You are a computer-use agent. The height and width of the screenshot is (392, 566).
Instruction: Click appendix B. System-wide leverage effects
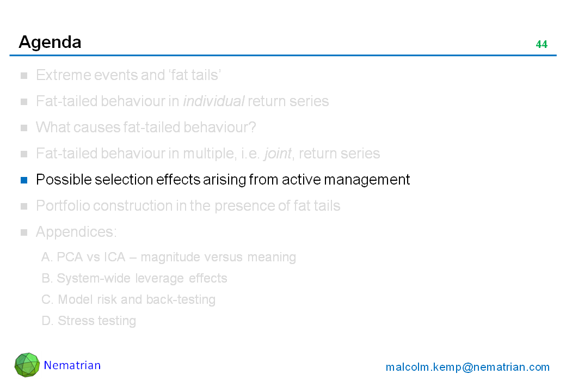click(134, 278)
